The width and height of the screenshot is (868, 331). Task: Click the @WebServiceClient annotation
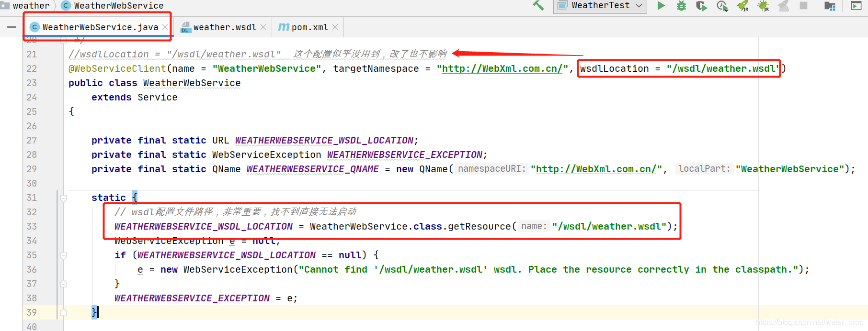click(x=117, y=68)
